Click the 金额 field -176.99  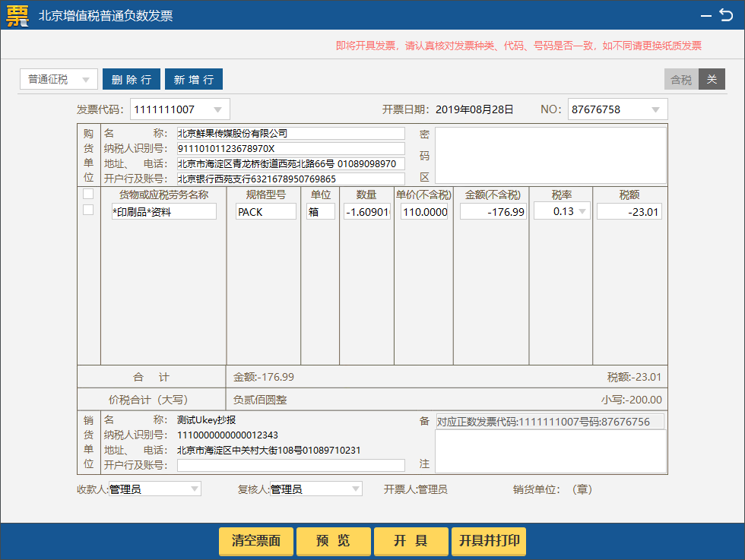tap(493, 212)
